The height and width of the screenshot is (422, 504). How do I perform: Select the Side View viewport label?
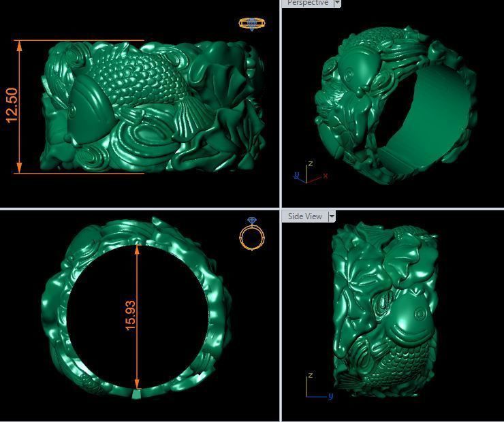coord(304,216)
